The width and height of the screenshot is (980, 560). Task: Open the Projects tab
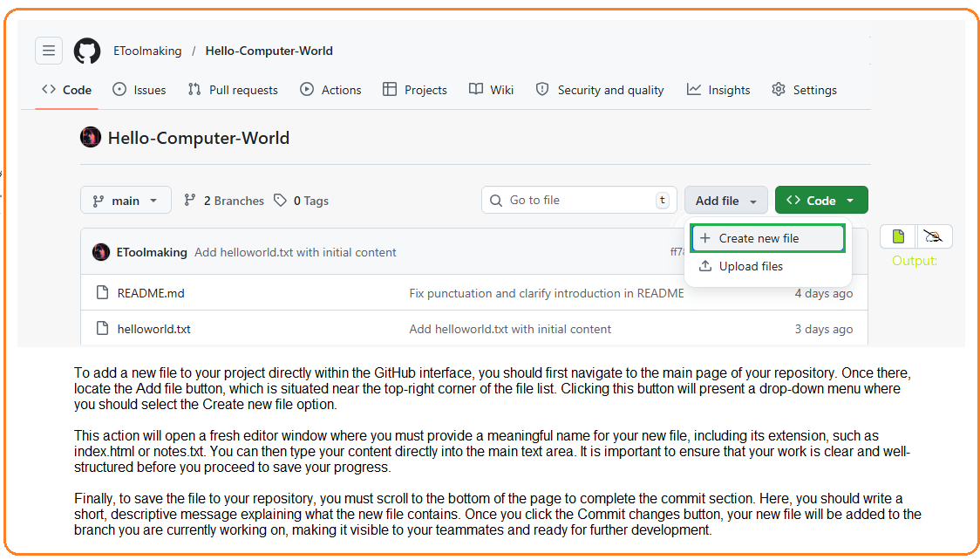point(415,90)
